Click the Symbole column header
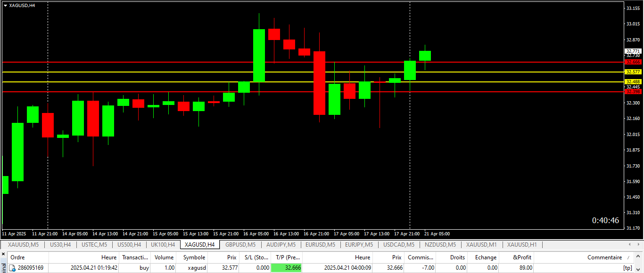 click(x=194, y=257)
